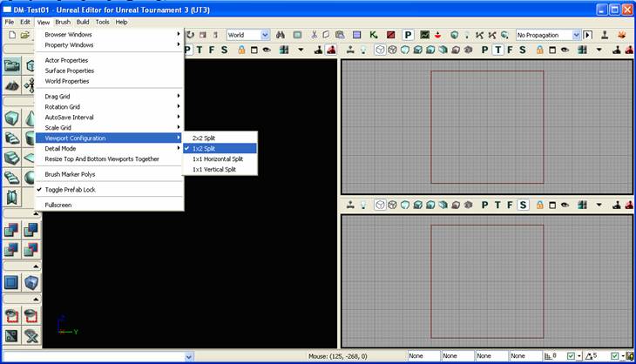Open Detail Mode submenu entry
Image resolution: width=636 pixels, height=364 pixels.
tap(110, 148)
